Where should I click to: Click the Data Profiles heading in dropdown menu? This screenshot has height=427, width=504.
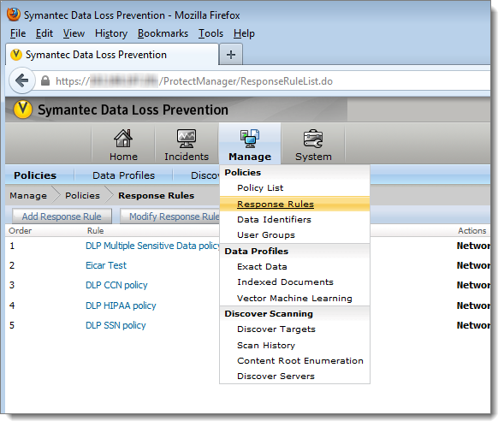[x=256, y=251]
